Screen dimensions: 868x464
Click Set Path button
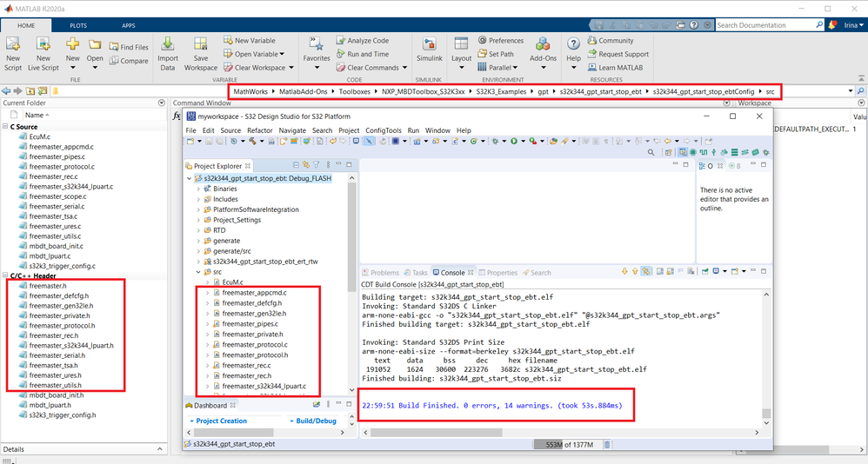(496, 54)
